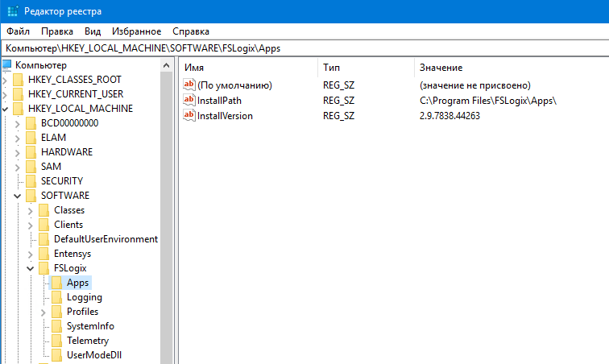
Task: Collapse FSLogix key
Action: [x=31, y=268]
